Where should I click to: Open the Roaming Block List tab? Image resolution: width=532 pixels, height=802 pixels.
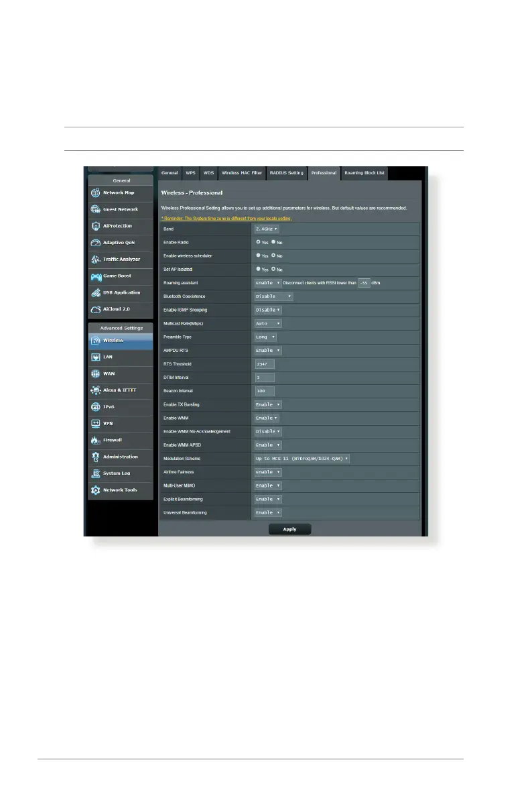pyautogui.click(x=364, y=173)
